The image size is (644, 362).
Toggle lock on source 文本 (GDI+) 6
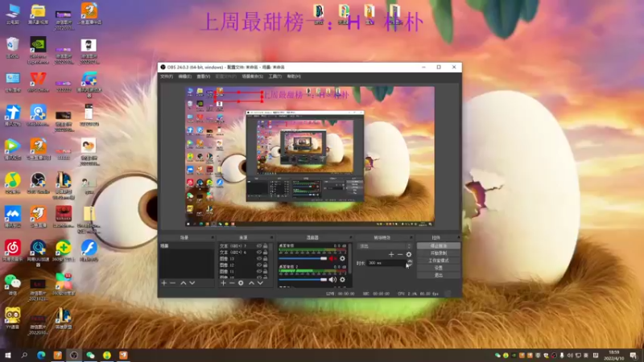[266, 252]
